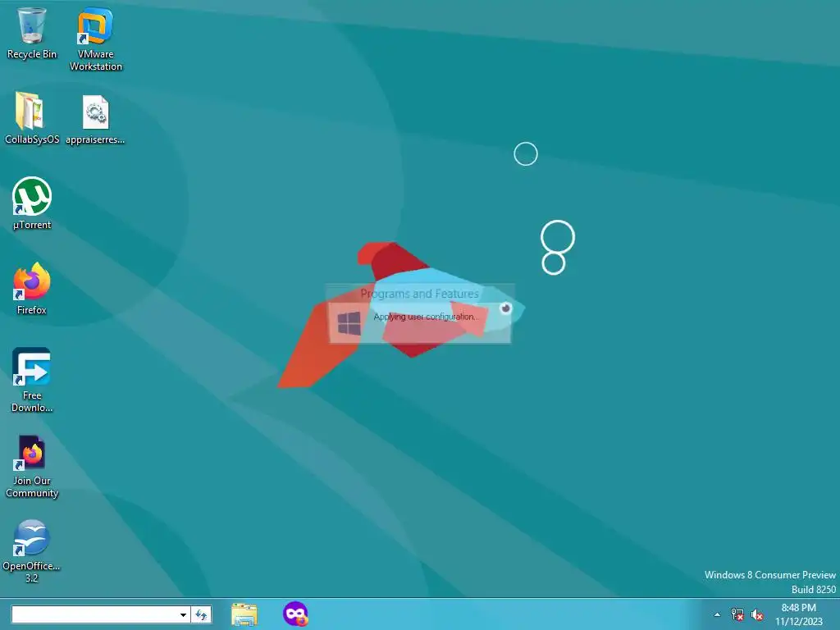Open the Recycle Bin desktop icon

(32, 33)
